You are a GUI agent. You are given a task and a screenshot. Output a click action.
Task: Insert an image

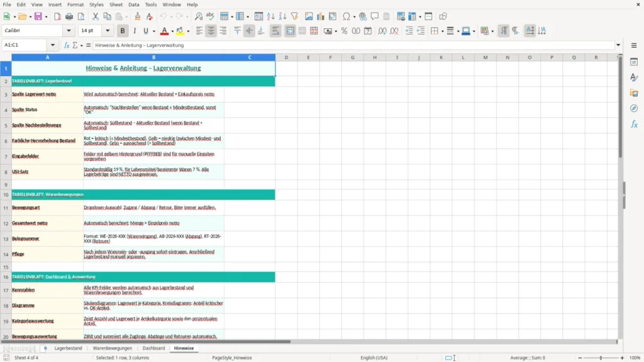coord(309,16)
